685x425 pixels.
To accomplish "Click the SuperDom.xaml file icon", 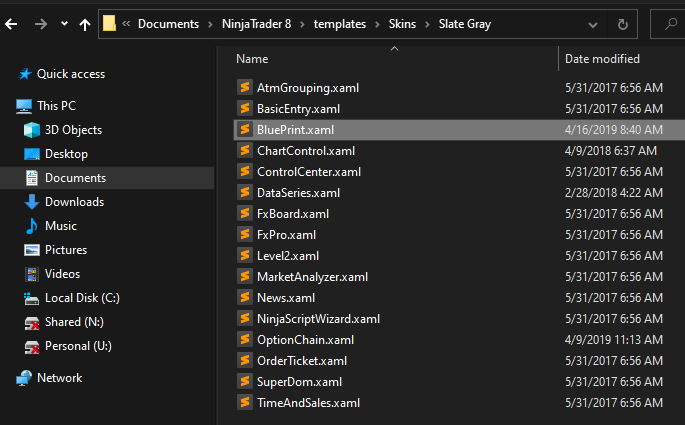I will pyautogui.click(x=244, y=382).
